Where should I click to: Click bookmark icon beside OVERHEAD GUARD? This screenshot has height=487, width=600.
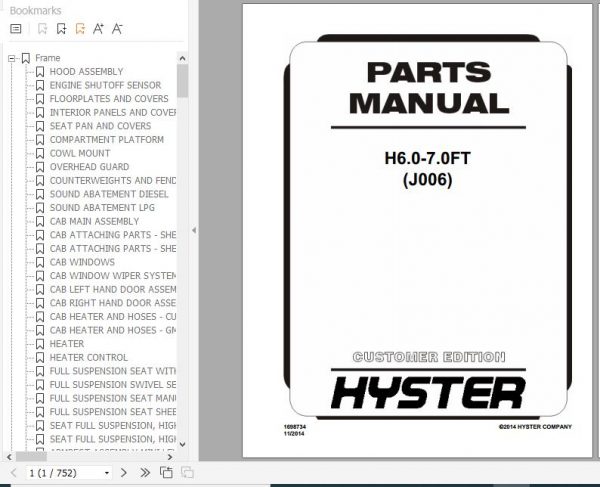40,167
